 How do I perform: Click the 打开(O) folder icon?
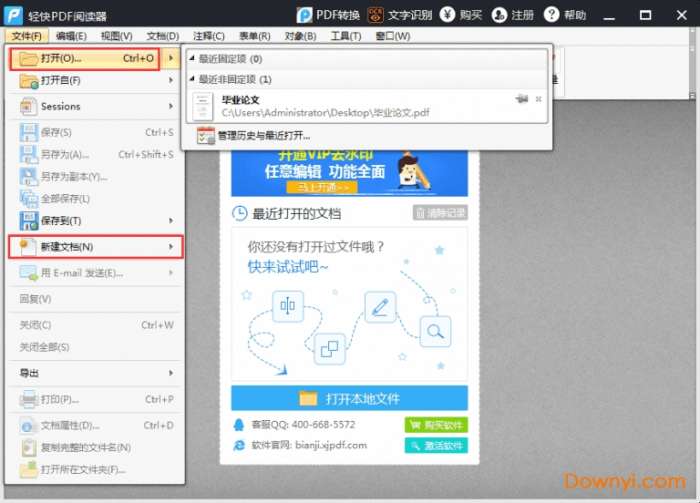click(29, 58)
